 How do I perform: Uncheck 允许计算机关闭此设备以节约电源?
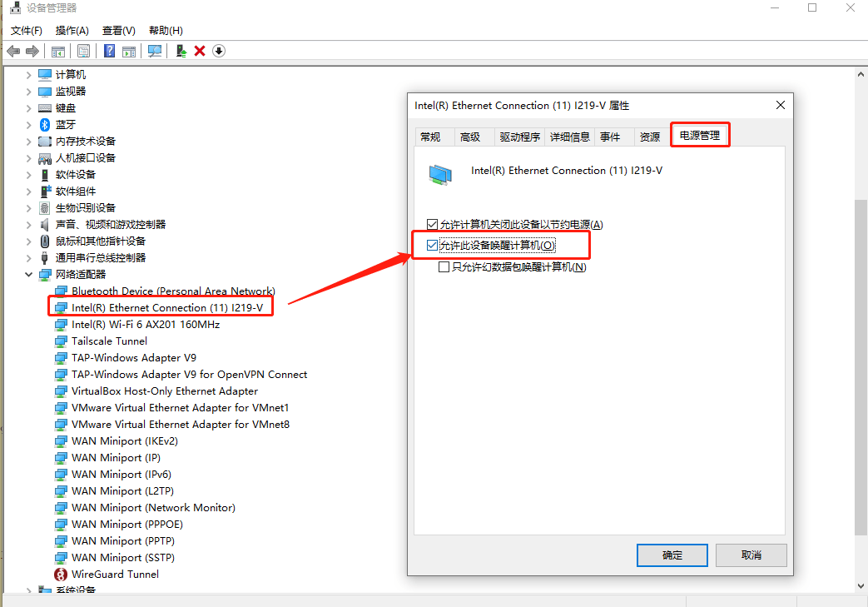pyautogui.click(x=432, y=223)
